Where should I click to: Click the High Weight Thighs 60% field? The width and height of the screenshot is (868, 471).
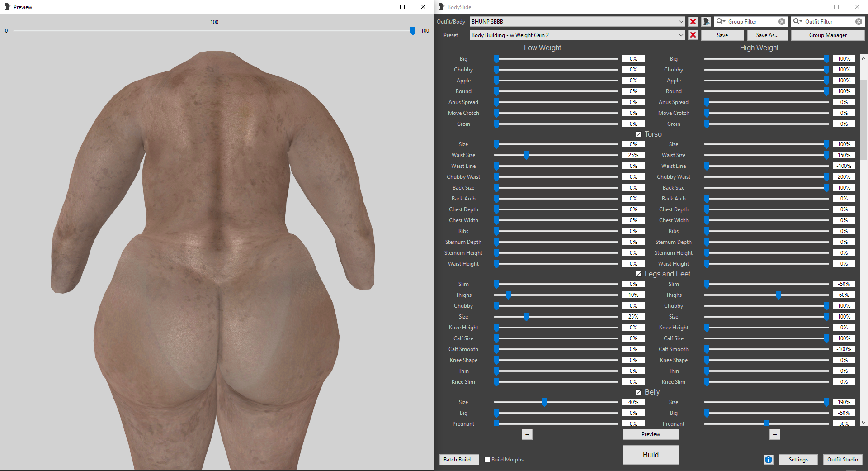click(844, 295)
